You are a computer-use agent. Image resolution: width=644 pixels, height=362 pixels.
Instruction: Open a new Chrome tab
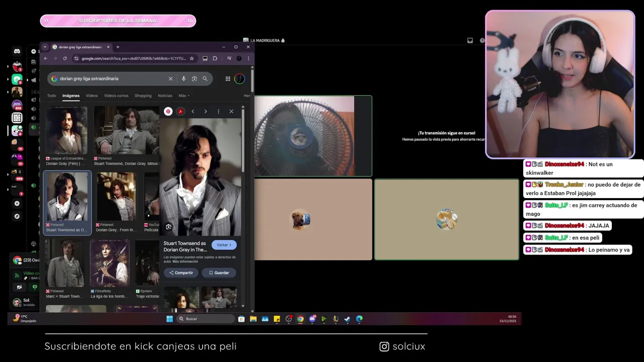[x=118, y=47]
